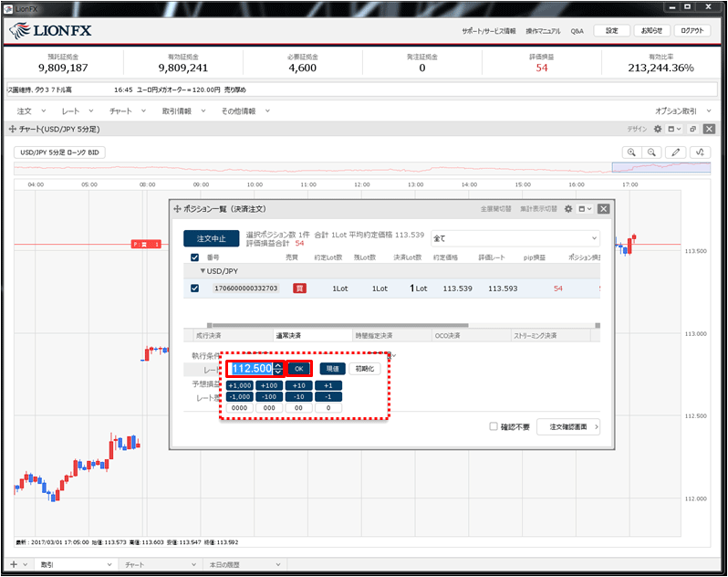Open the レート menu
Viewport: 728px width, 577px height.
[x=78, y=111]
